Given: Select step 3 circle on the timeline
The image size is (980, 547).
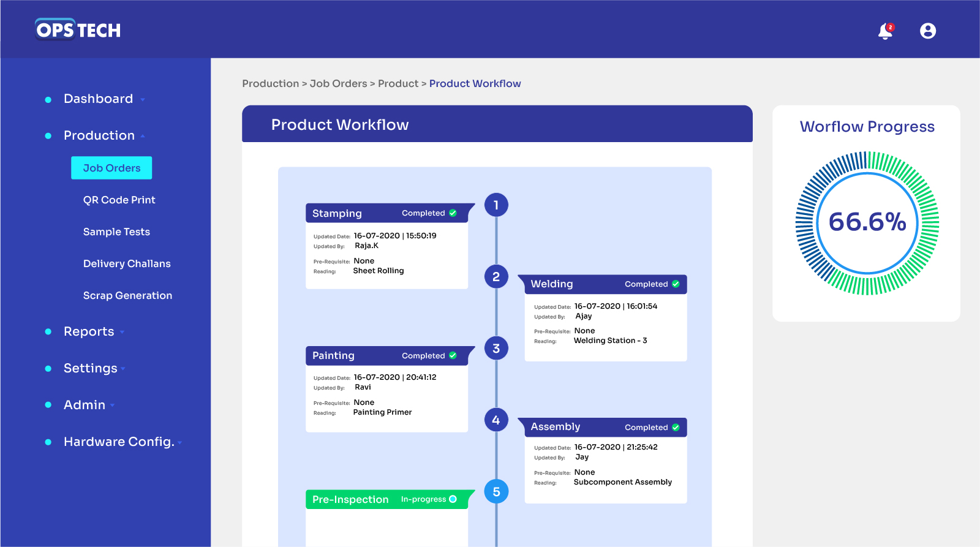Looking at the screenshot, I should coord(496,349).
